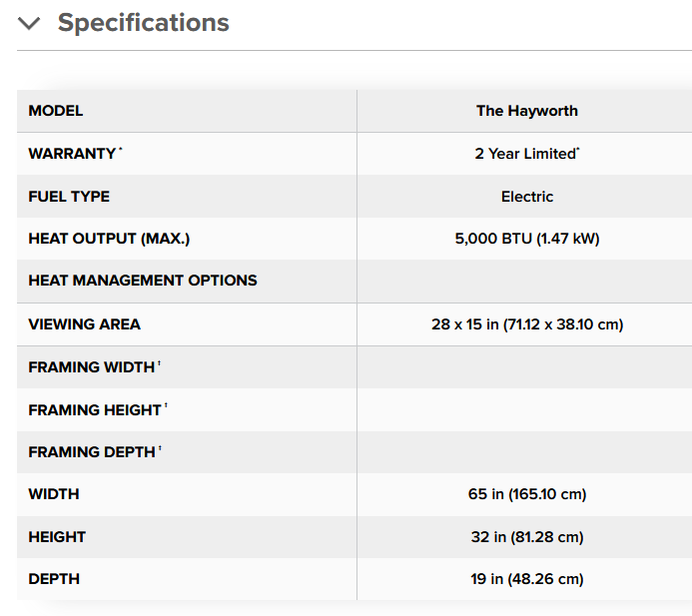Screen dimensions: 692x616
Task: Select the 65 in width value
Action: [x=526, y=494]
